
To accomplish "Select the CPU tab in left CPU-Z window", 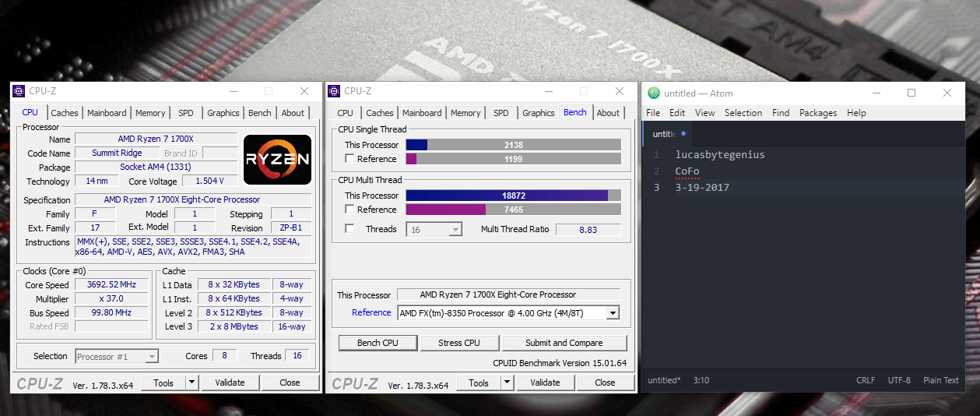I will click(30, 112).
